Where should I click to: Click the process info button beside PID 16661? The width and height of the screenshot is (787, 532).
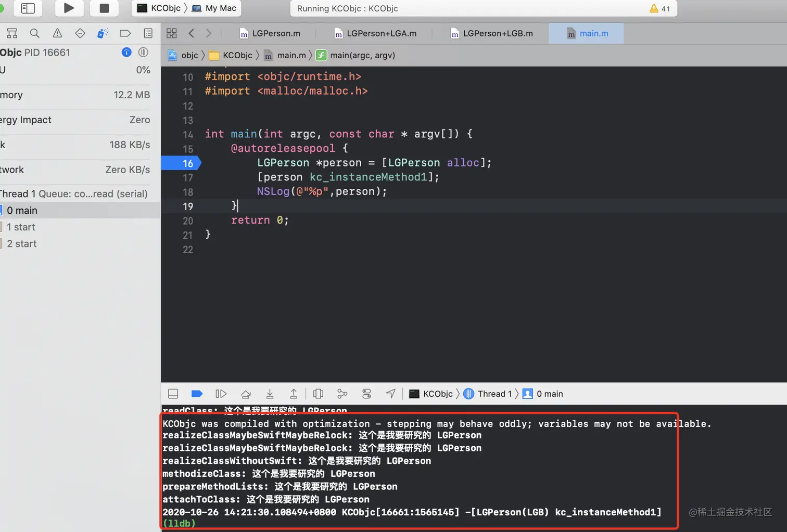126,52
